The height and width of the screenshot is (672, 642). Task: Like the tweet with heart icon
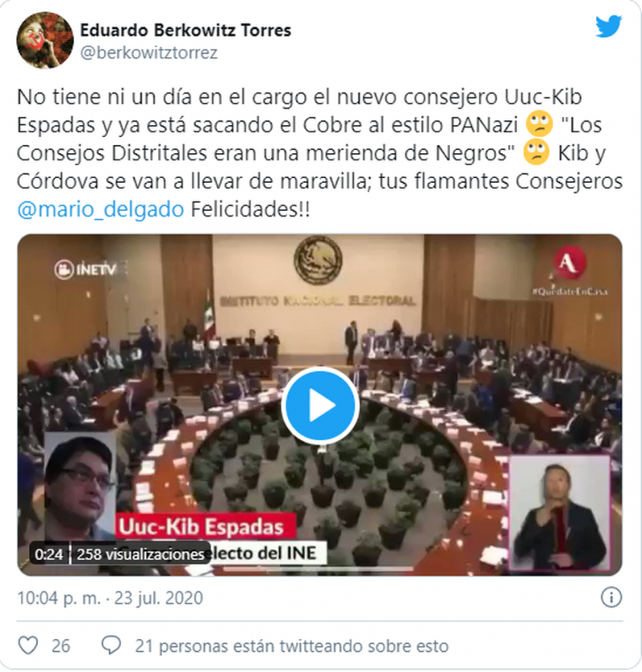coord(28,645)
